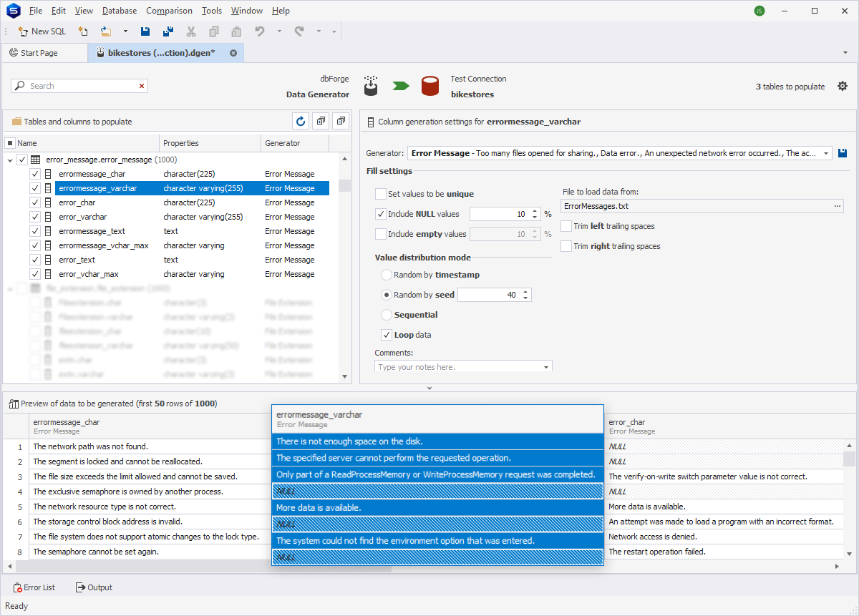Click the JS user avatar icon
This screenshot has width=859, height=616.
759,11
